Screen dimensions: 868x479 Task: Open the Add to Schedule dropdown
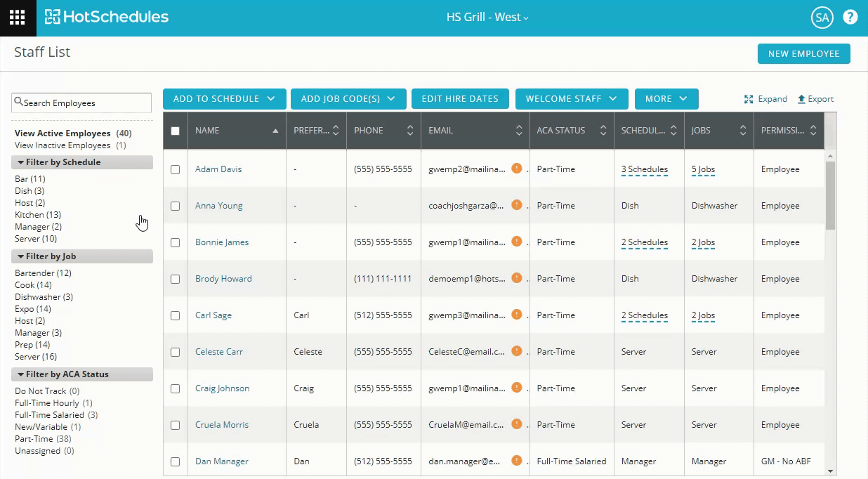coord(224,99)
